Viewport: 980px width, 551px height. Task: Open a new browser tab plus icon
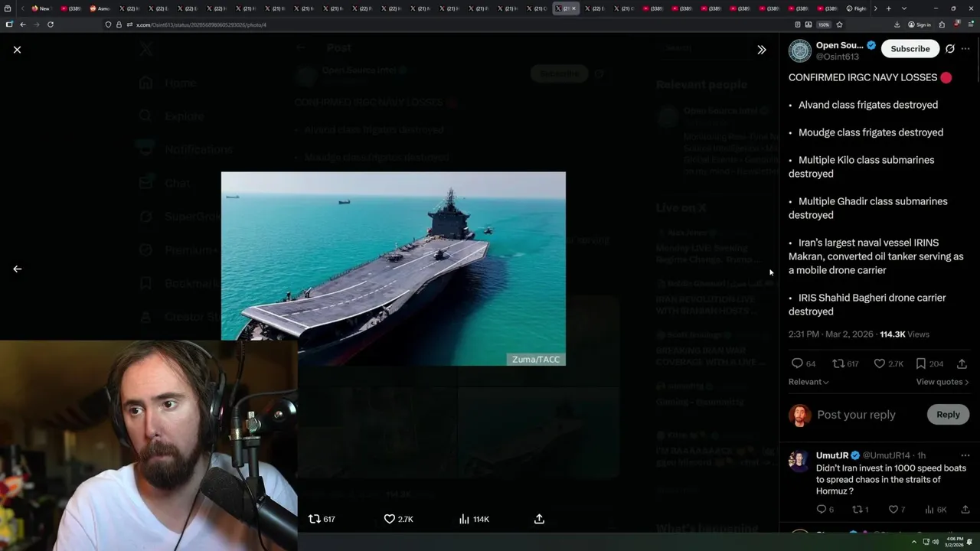pos(888,8)
